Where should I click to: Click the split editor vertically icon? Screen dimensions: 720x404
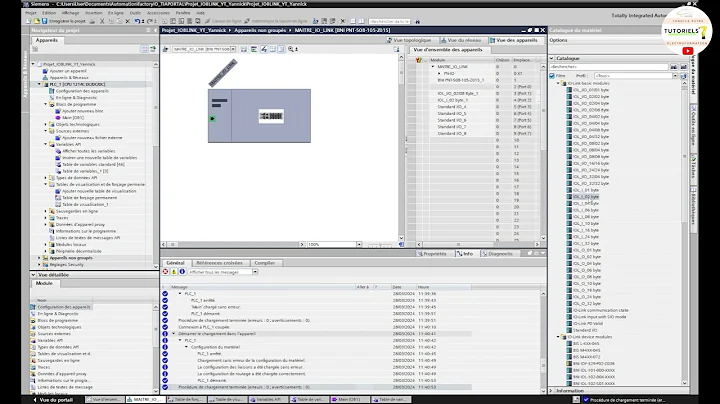[361, 21]
